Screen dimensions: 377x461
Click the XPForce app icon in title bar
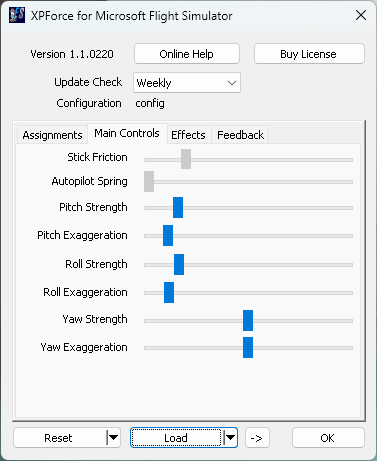pos(17,15)
